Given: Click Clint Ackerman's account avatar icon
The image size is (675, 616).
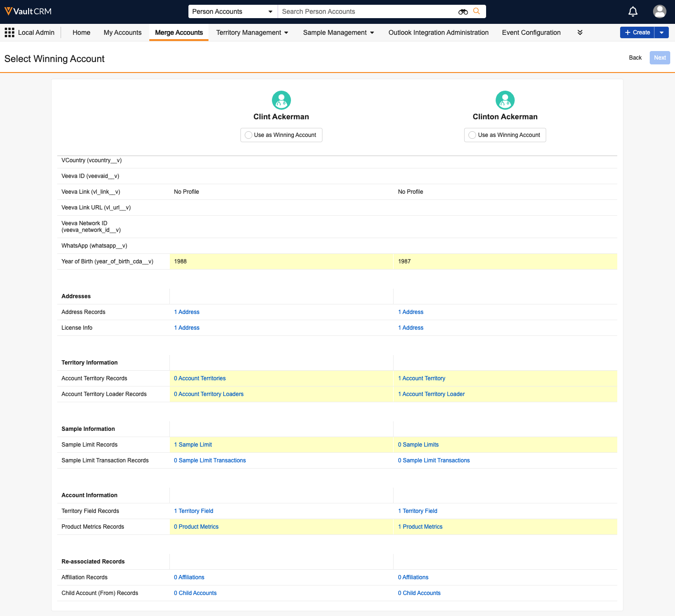Looking at the screenshot, I should coord(281,100).
